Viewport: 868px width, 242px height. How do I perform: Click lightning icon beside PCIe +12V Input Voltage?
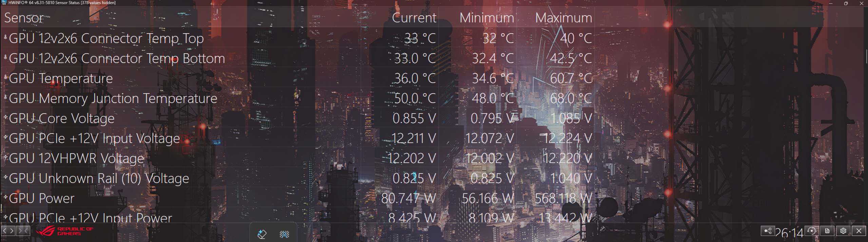[x=5, y=137]
